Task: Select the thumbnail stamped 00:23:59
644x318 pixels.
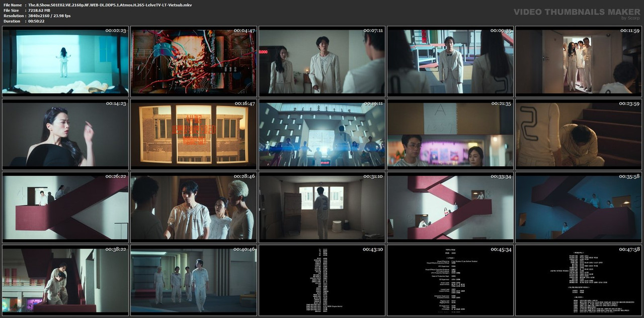Action: pos(579,133)
